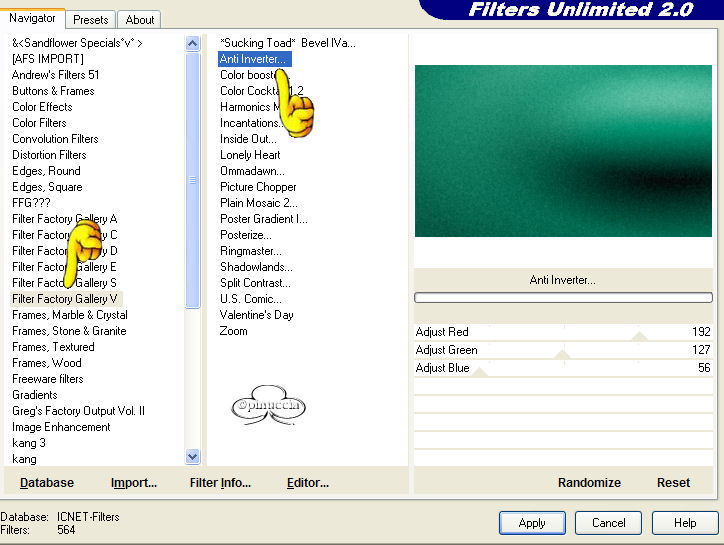
Task: Click scroll down arrow of category list
Action: (193, 457)
